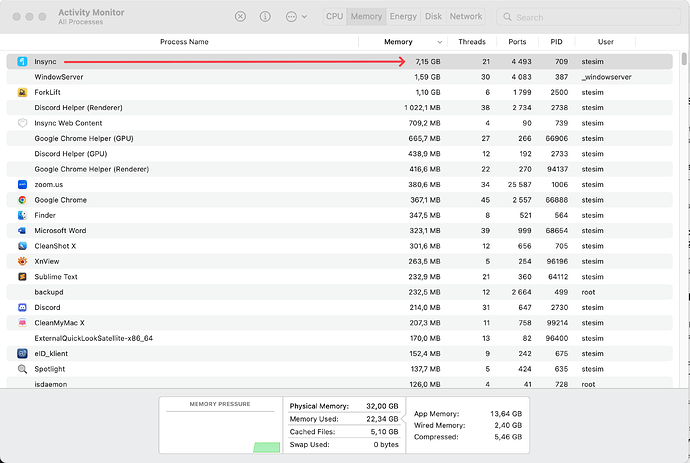690x463 pixels.
Task: Switch to the CPU tab
Action: (x=334, y=17)
